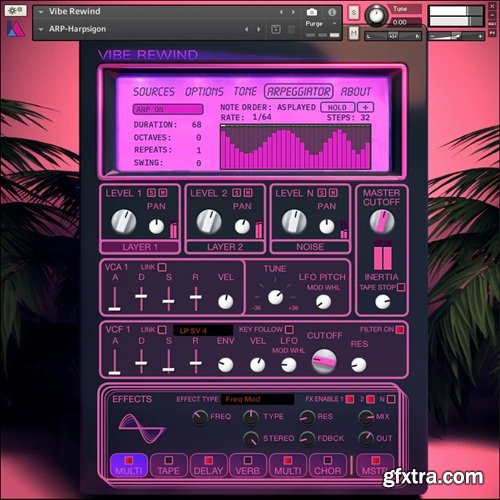500x500 pixels.
Task: Click the effects MIX knob
Action: (x=366, y=417)
